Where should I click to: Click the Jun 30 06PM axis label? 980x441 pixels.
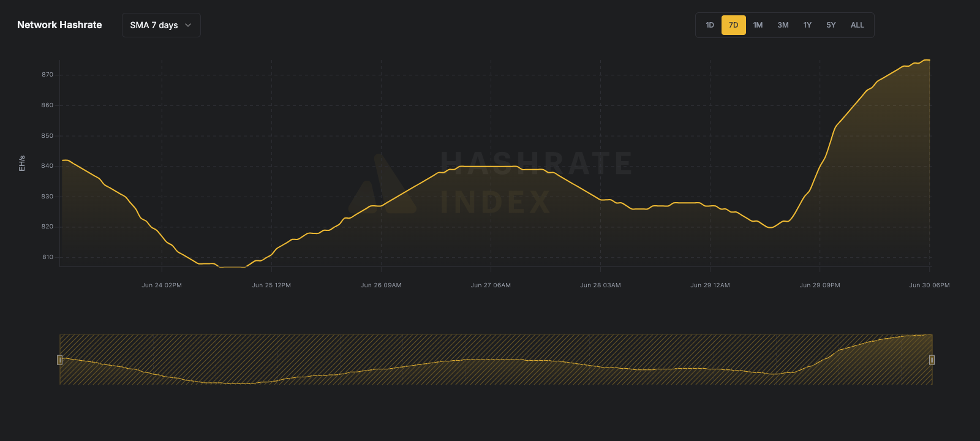[x=929, y=285]
